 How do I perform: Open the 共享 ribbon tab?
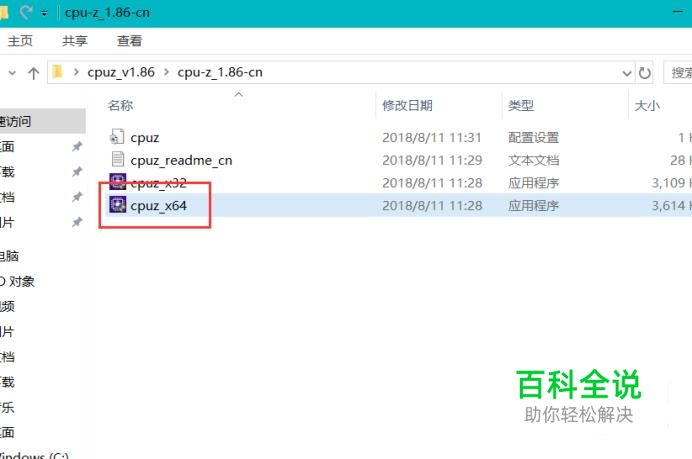(75, 41)
